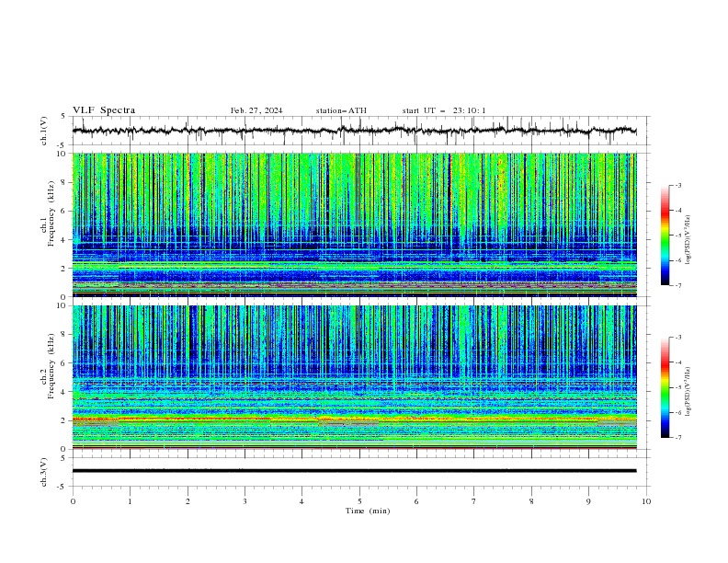Click the "VLF Spectra" title text
Viewport: 728px width, 563px height.
[104, 110]
